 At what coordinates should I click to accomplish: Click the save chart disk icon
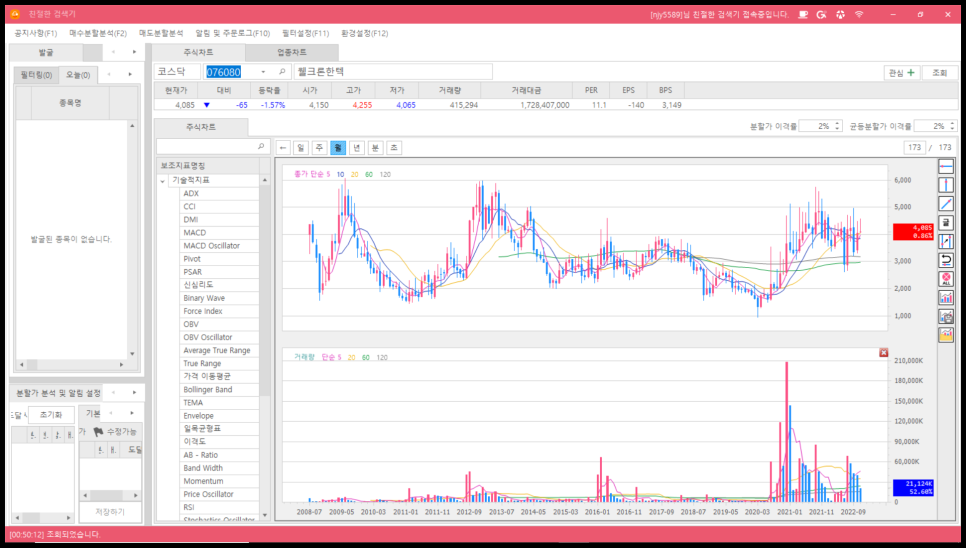tap(946, 316)
